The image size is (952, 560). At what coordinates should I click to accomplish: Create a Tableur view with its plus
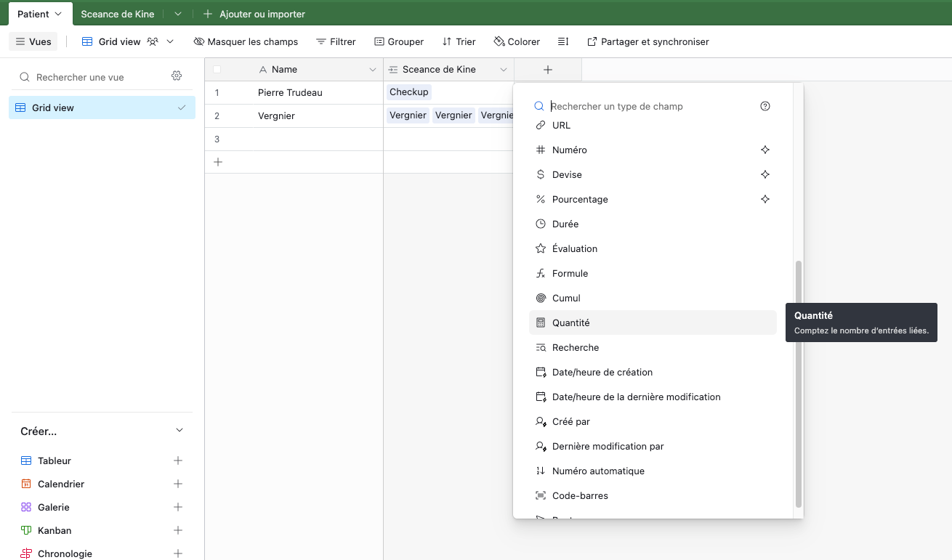pos(178,460)
